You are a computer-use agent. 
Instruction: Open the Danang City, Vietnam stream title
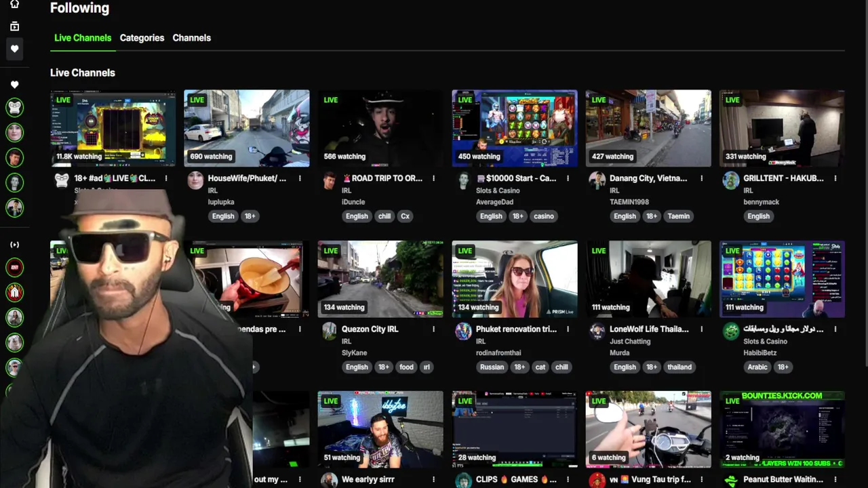(648, 178)
